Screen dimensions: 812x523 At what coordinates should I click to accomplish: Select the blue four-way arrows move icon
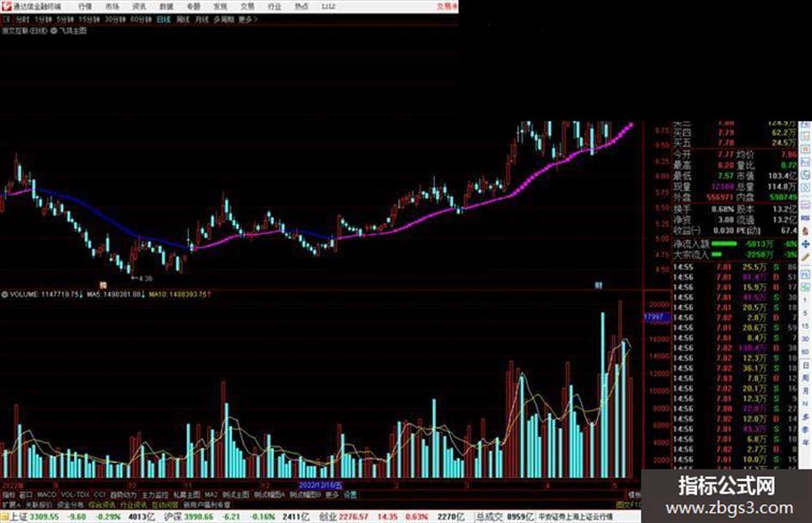(805, 244)
